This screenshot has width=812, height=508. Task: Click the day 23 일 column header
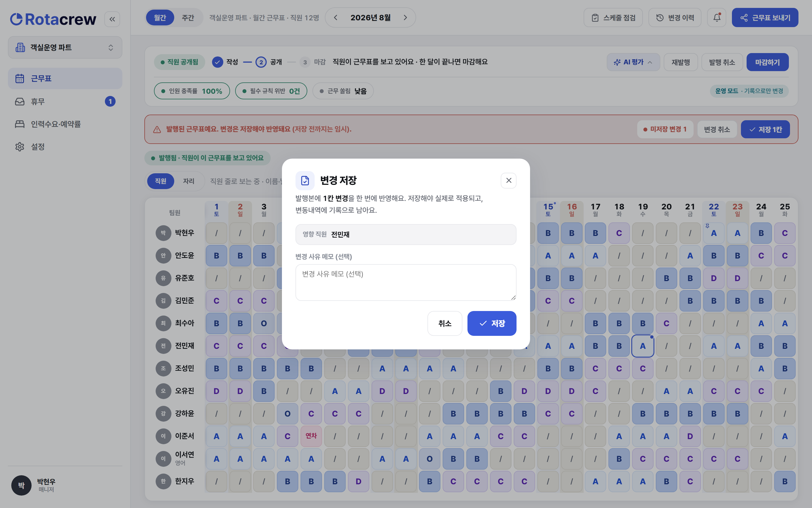coord(737,210)
